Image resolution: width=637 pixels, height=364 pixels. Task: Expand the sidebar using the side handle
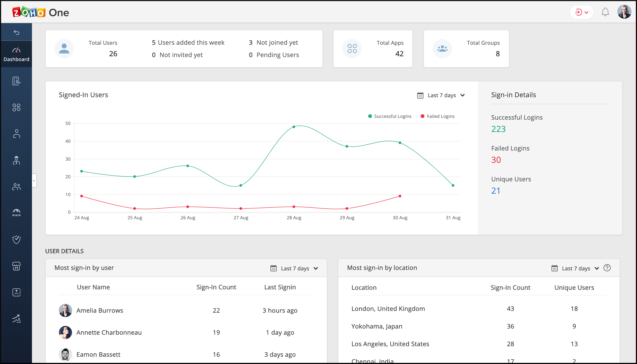34,180
